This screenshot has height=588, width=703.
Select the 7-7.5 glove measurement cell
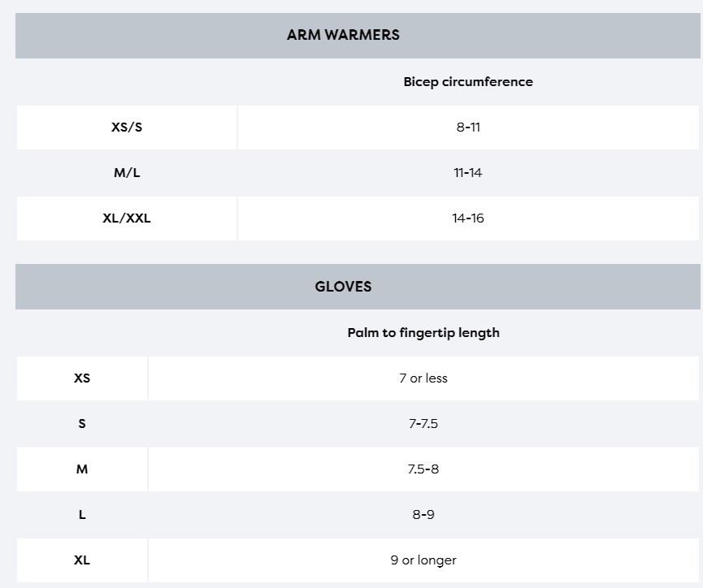pyautogui.click(x=423, y=423)
